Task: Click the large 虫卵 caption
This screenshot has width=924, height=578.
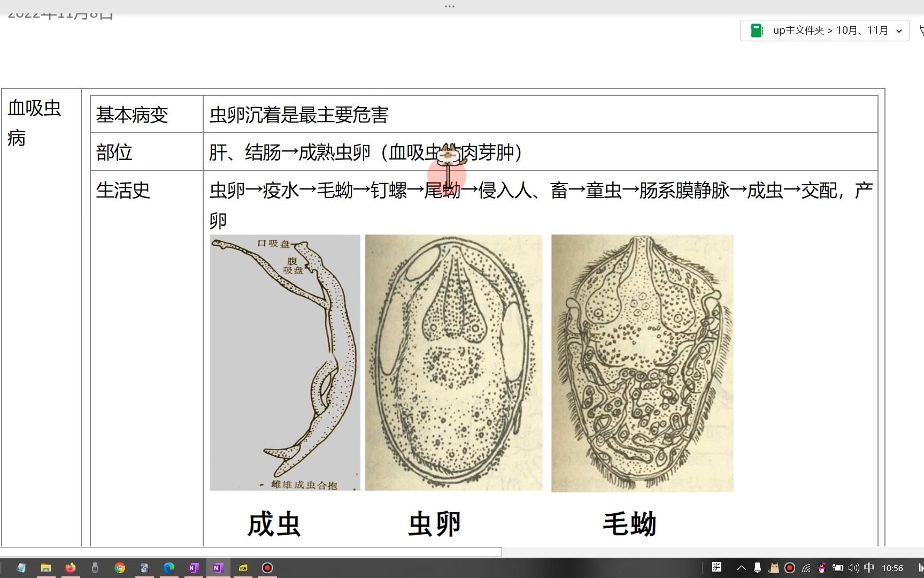Action: (434, 524)
